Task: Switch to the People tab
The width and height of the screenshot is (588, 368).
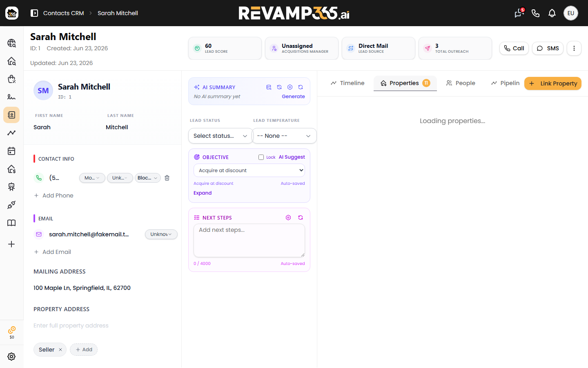Action: [461, 83]
